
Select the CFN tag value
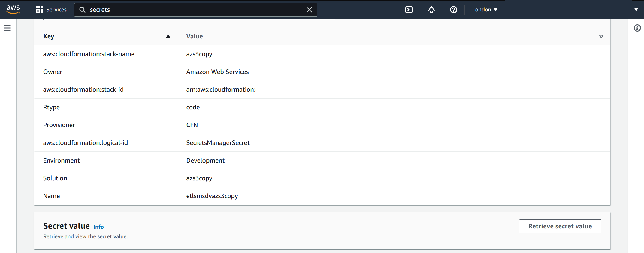click(192, 125)
